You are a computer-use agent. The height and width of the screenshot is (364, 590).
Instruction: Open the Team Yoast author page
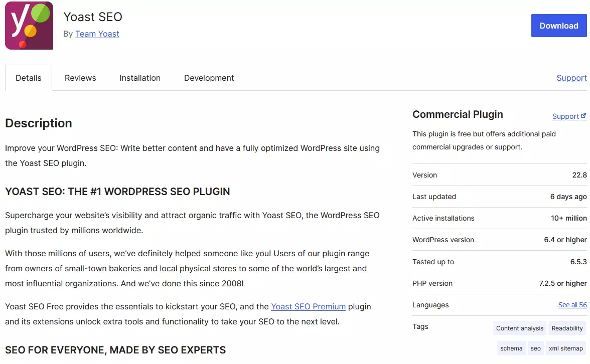97,34
